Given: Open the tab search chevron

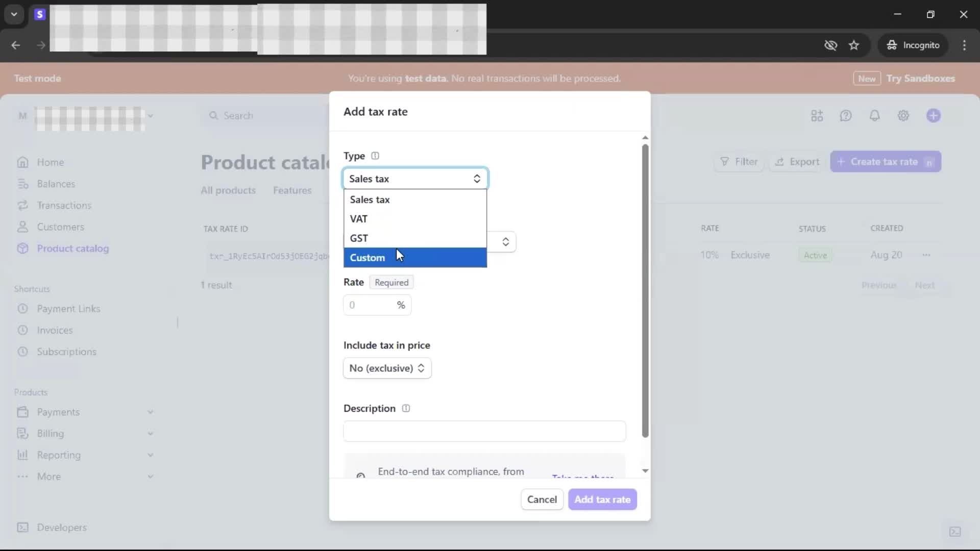Looking at the screenshot, I should pyautogui.click(x=14, y=14).
